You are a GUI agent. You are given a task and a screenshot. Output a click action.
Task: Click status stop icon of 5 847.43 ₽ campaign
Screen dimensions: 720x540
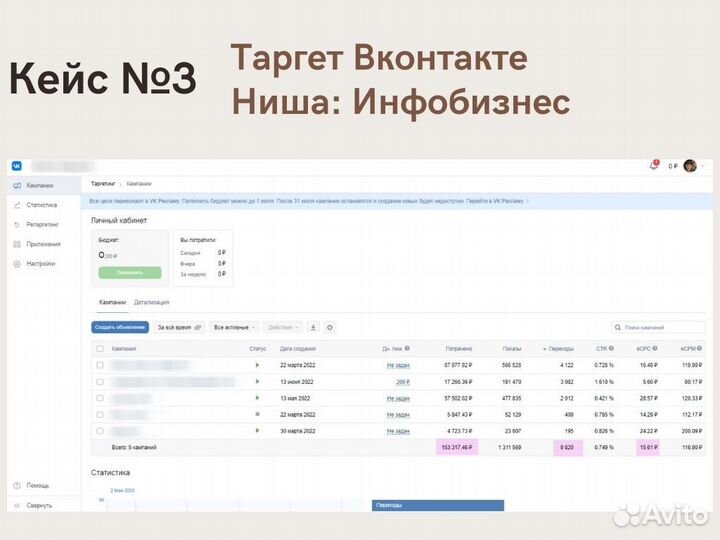(x=257, y=414)
